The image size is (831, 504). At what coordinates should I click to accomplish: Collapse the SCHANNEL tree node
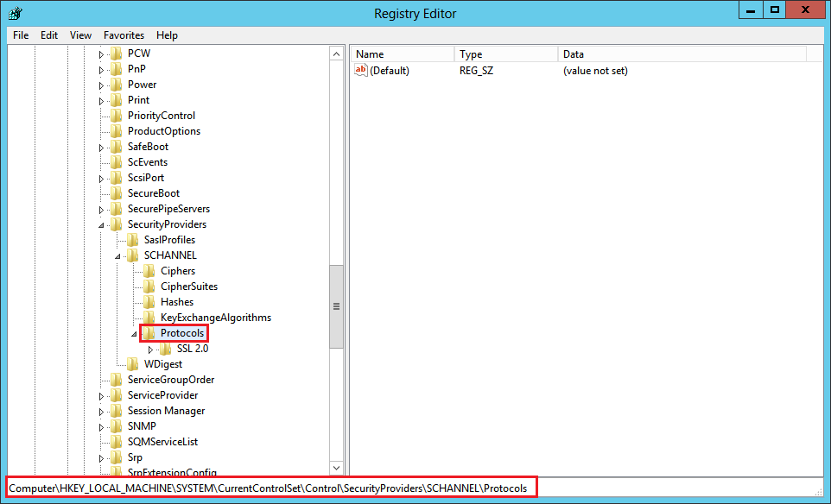pos(116,255)
